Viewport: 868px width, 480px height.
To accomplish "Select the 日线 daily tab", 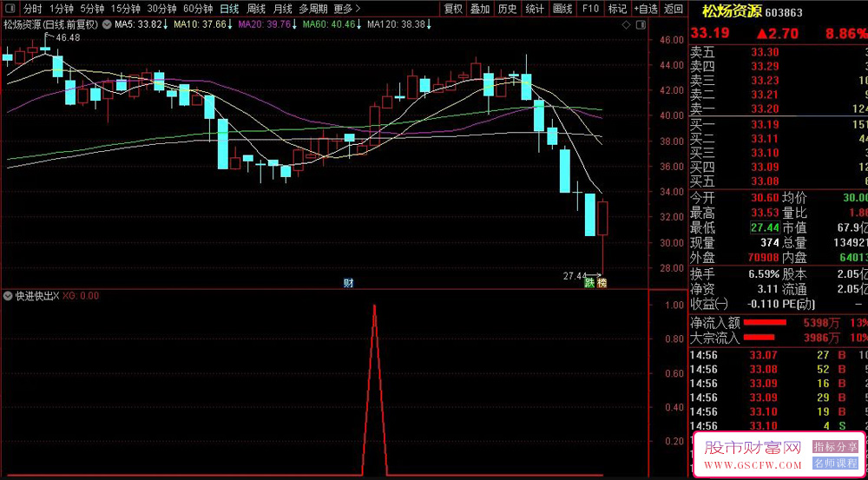I will click(x=229, y=9).
